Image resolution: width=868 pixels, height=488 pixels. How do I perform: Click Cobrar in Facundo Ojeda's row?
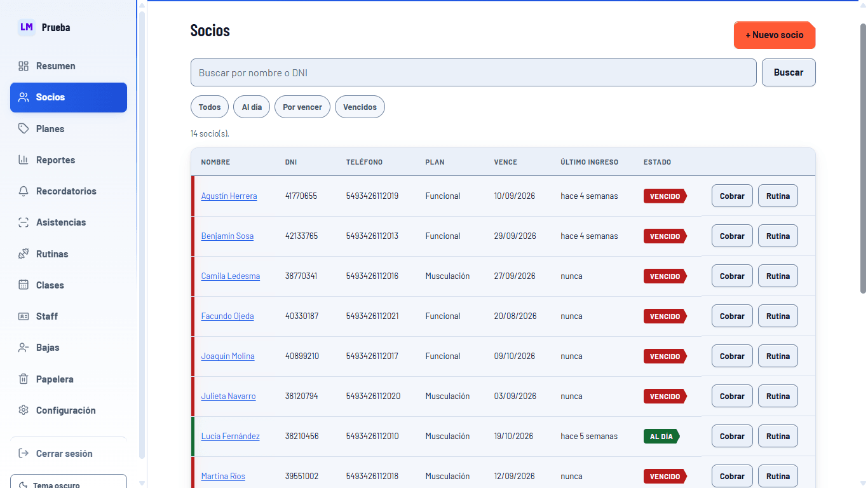coord(732,316)
